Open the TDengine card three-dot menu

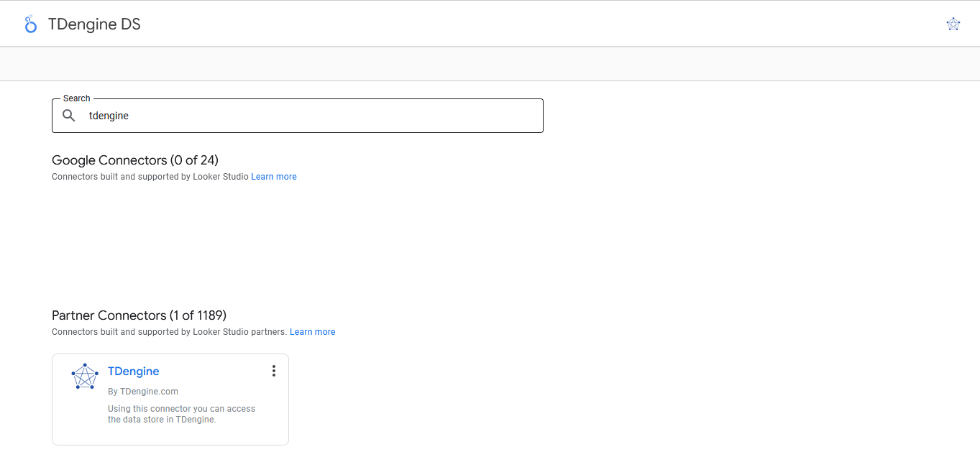(273, 371)
